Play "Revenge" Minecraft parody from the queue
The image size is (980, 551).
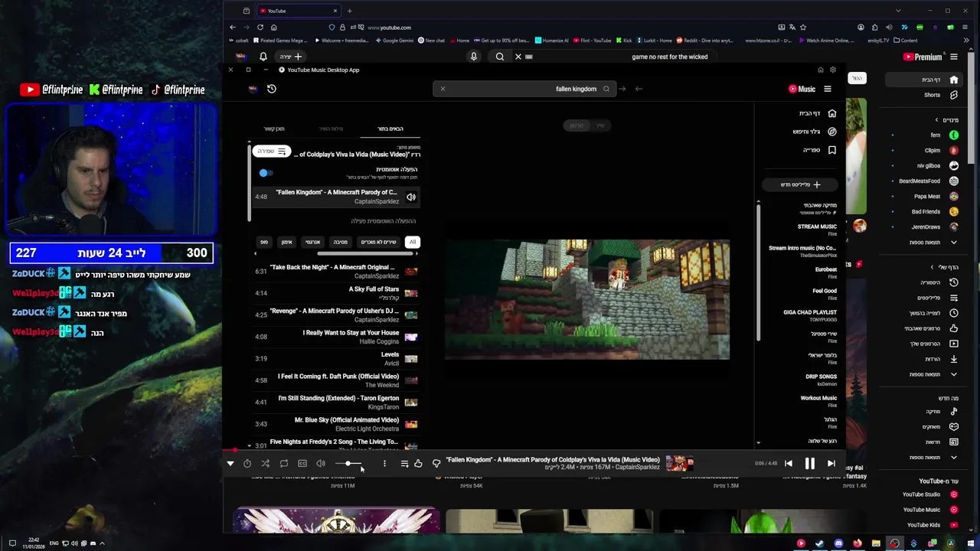tap(337, 315)
